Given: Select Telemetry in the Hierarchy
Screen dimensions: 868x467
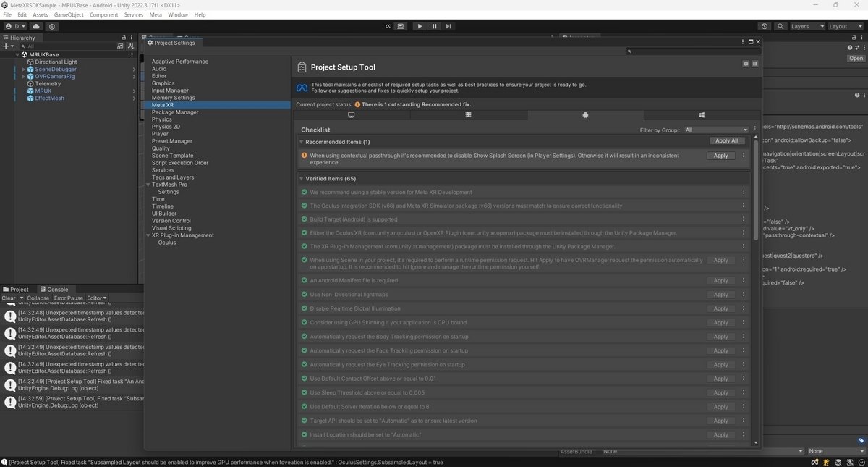Looking at the screenshot, I should (48, 83).
